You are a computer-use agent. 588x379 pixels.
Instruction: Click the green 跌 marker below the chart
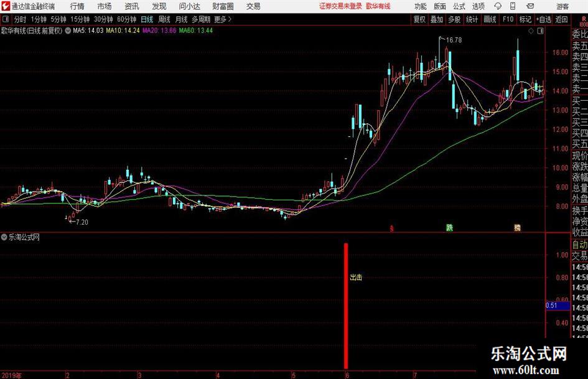coord(449,227)
